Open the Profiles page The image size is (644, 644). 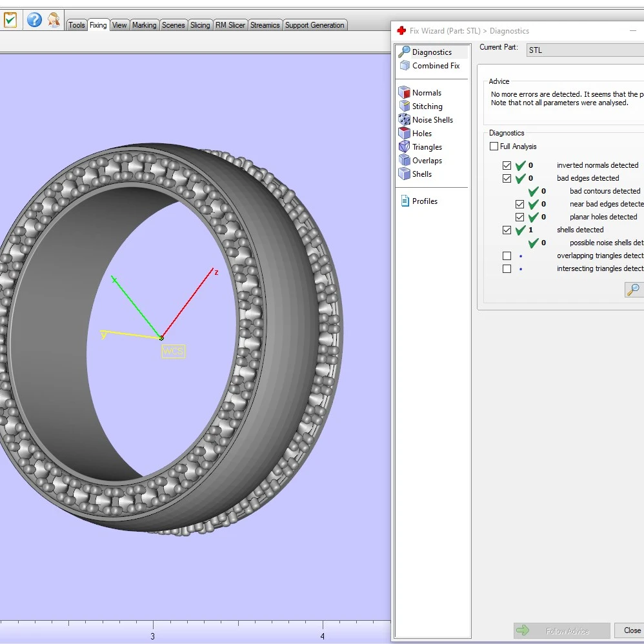click(x=425, y=201)
